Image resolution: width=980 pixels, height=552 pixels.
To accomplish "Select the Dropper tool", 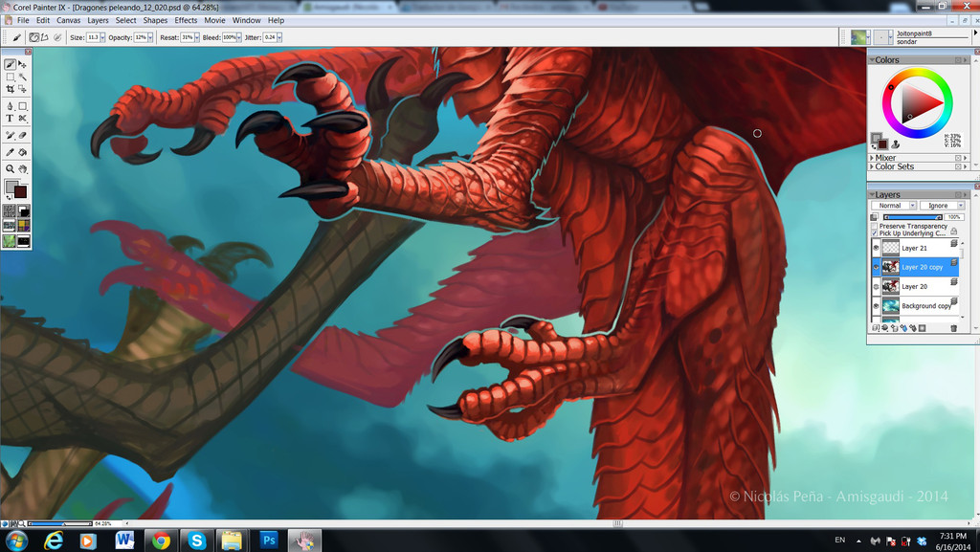I will pos(10,152).
